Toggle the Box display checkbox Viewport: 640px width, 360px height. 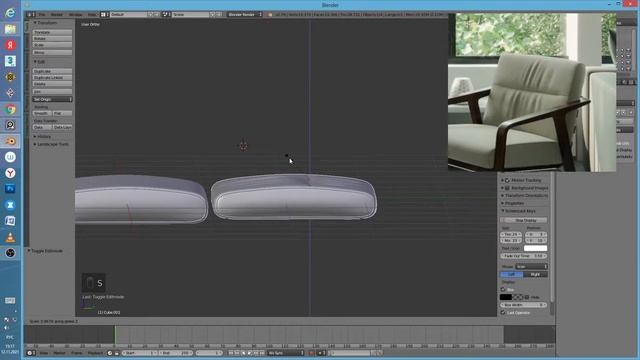pos(503,289)
